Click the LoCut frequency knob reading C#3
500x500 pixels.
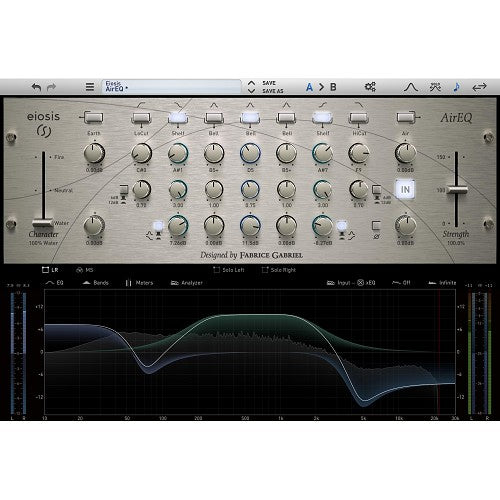point(141,153)
